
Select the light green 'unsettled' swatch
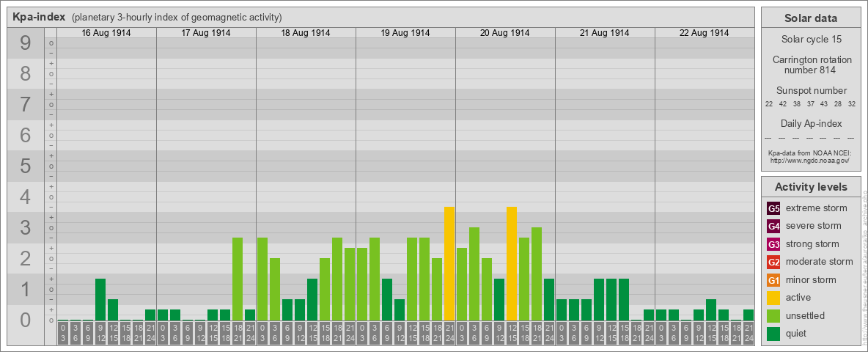tap(773, 316)
